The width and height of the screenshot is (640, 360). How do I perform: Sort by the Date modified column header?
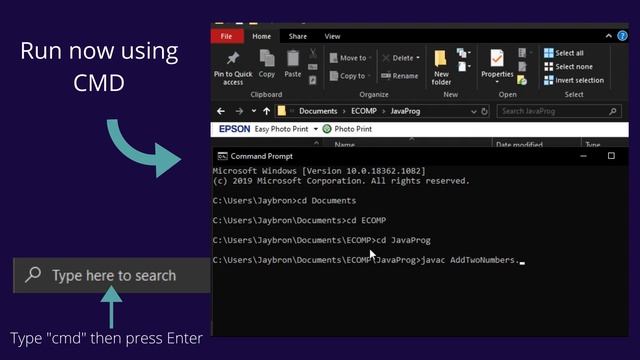(x=519, y=144)
